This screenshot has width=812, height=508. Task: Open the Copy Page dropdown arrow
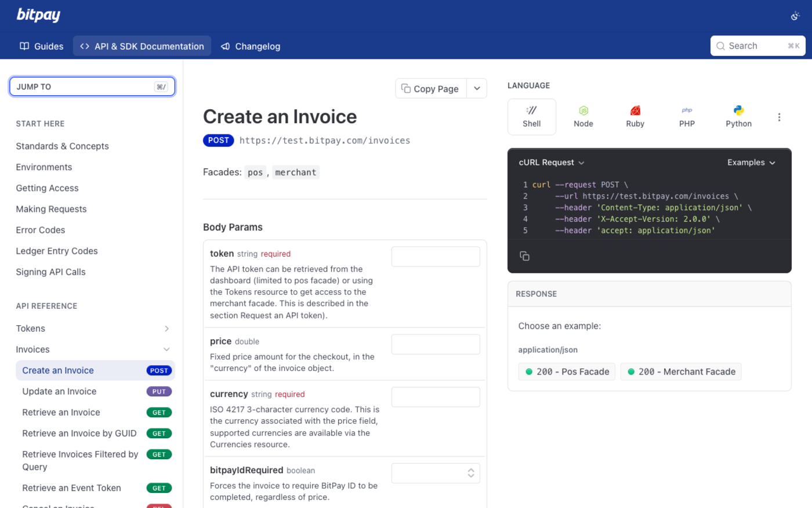coord(477,89)
